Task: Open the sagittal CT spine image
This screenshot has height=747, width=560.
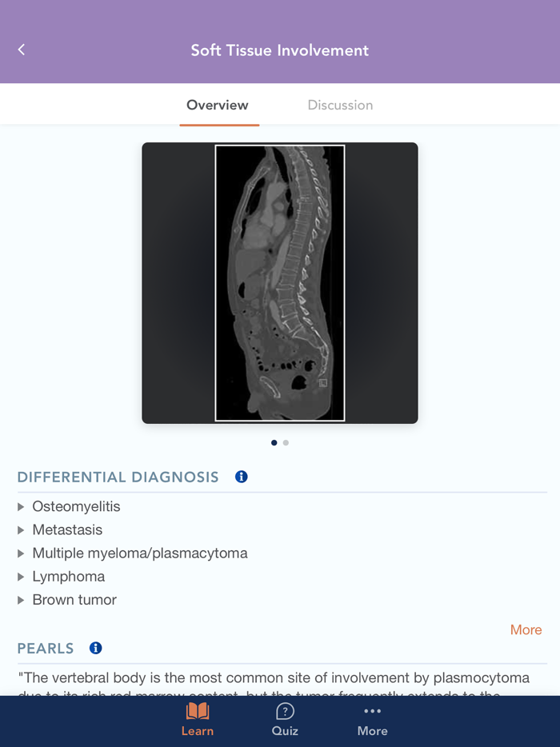Action: point(280,282)
